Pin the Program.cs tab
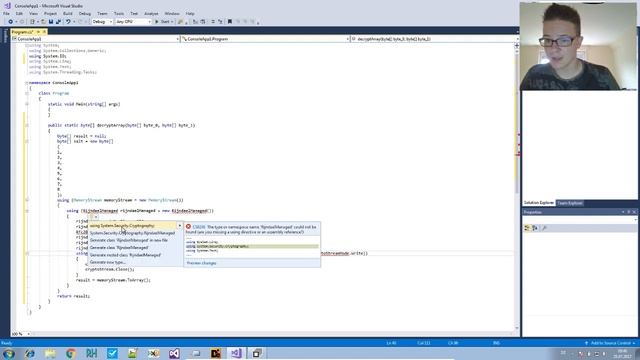 click(x=38, y=32)
